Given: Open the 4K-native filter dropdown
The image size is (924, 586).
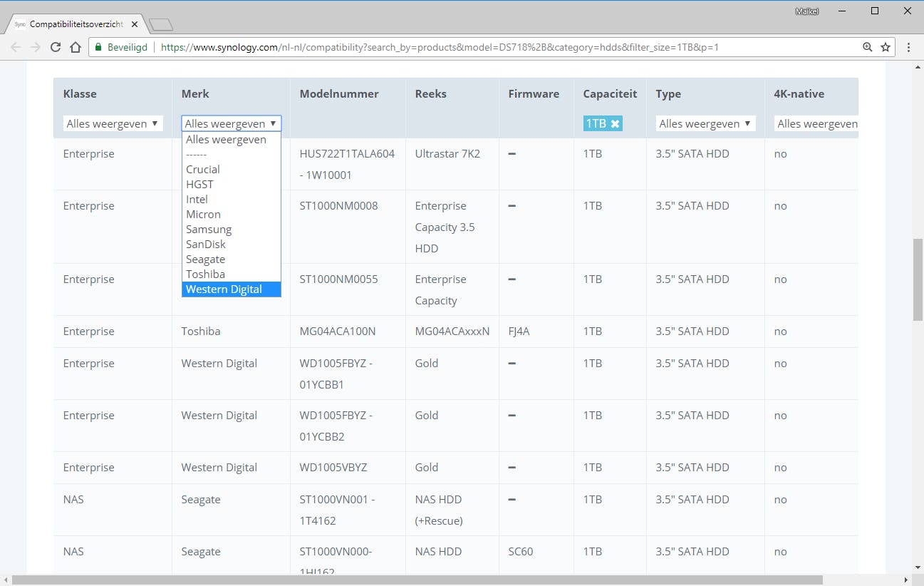Looking at the screenshot, I should point(816,123).
